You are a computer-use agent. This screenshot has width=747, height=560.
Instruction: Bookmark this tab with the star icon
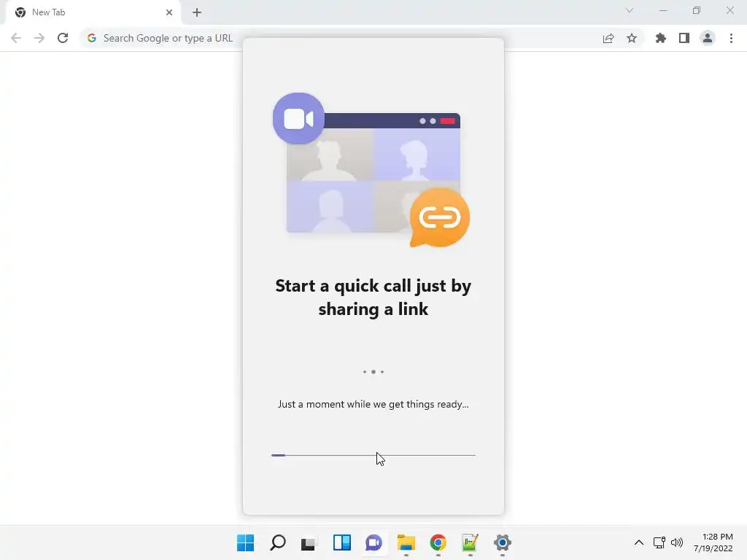coord(631,38)
